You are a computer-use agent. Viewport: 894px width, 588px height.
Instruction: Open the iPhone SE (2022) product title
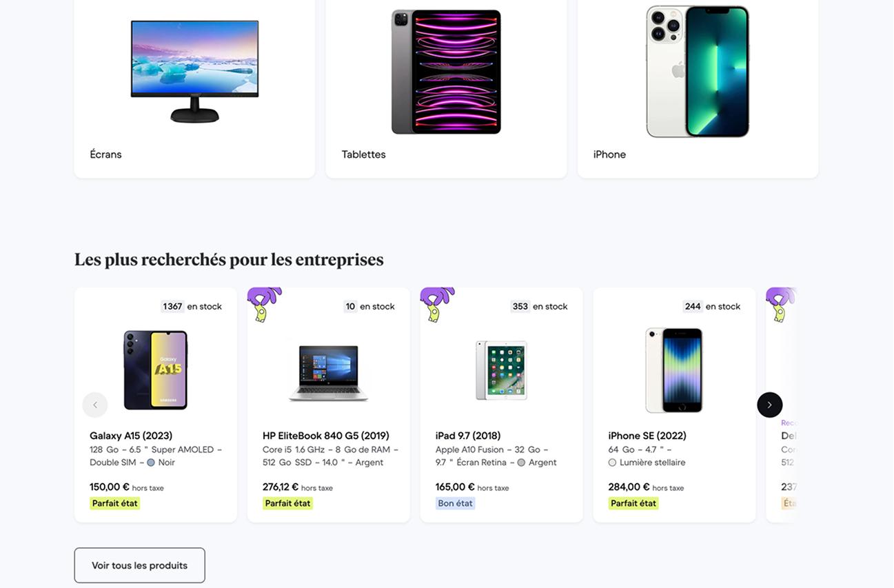[647, 436]
